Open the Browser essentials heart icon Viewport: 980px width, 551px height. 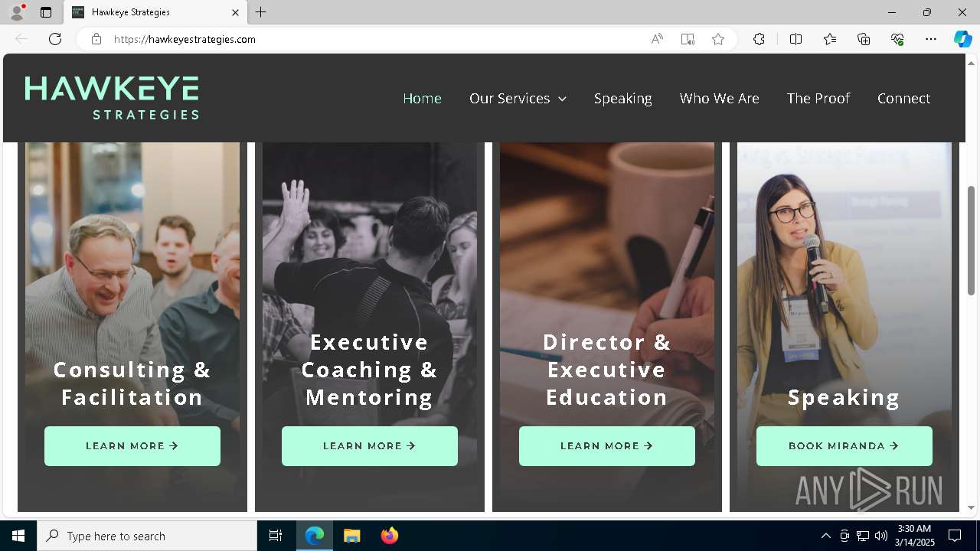coord(897,39)
